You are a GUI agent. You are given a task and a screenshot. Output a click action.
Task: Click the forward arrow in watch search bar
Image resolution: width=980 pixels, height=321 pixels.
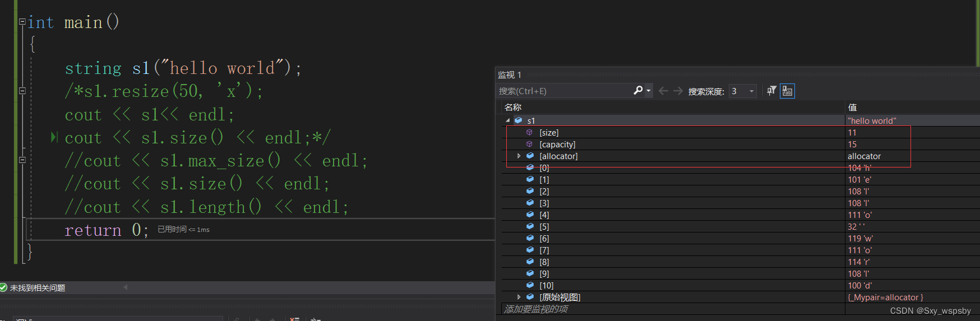pyautogui.click(x=678, y=91)
